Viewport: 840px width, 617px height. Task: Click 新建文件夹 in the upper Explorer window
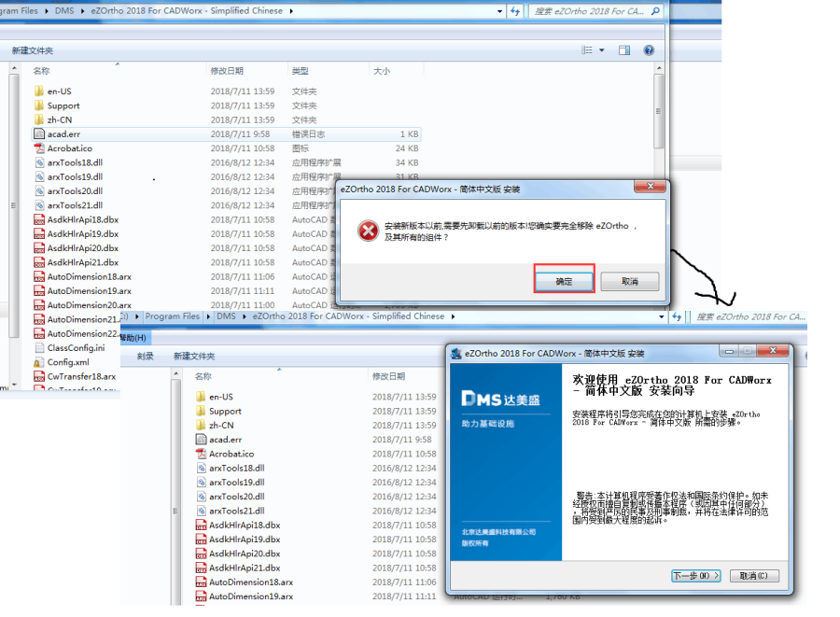point(33,50)
